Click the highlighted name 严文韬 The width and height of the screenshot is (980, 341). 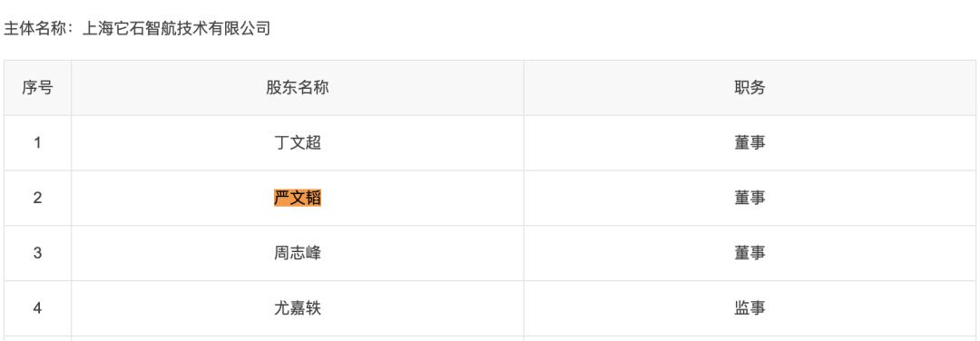pos(298,198)
